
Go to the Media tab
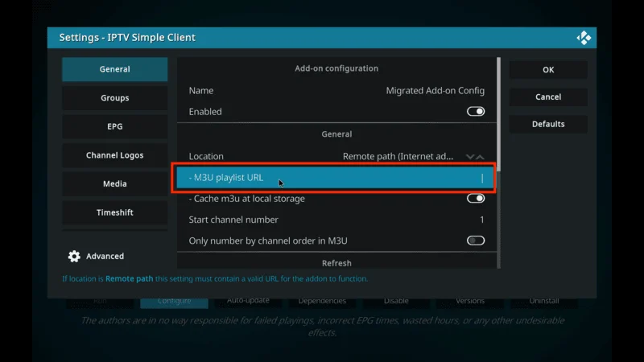pos(114,183)
